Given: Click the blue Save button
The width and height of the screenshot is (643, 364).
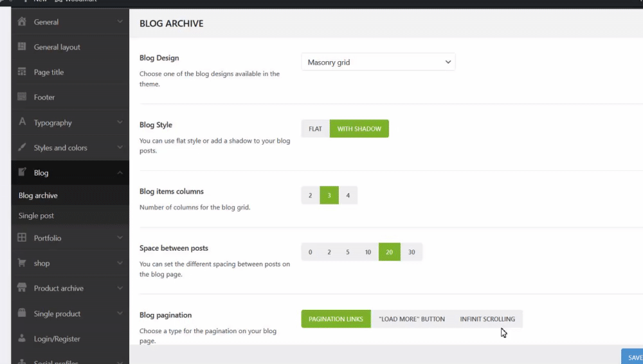Looking at the screenshot, I should pyautogui.click(x=632, y=357).
